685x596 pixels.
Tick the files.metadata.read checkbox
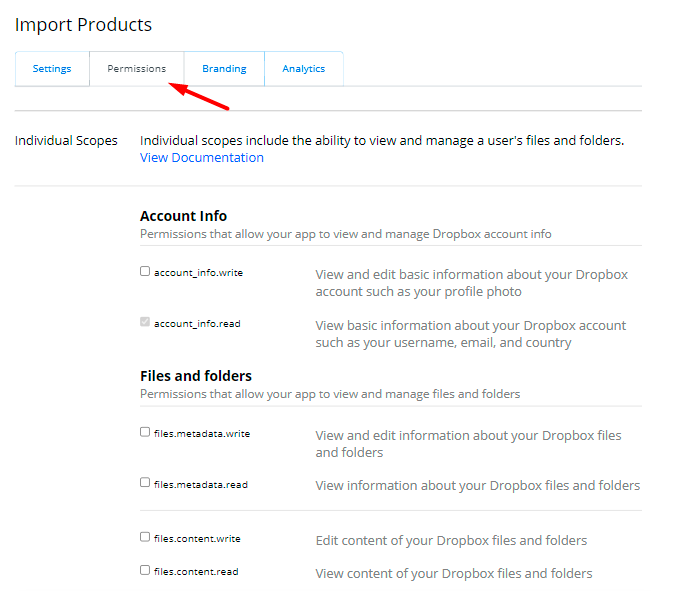point(145,483)
